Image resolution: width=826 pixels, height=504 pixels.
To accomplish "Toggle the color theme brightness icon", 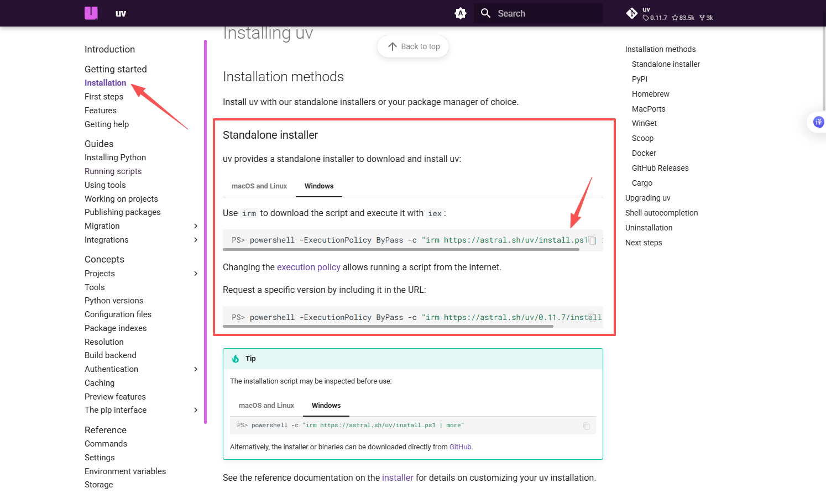I will [460, 13].
